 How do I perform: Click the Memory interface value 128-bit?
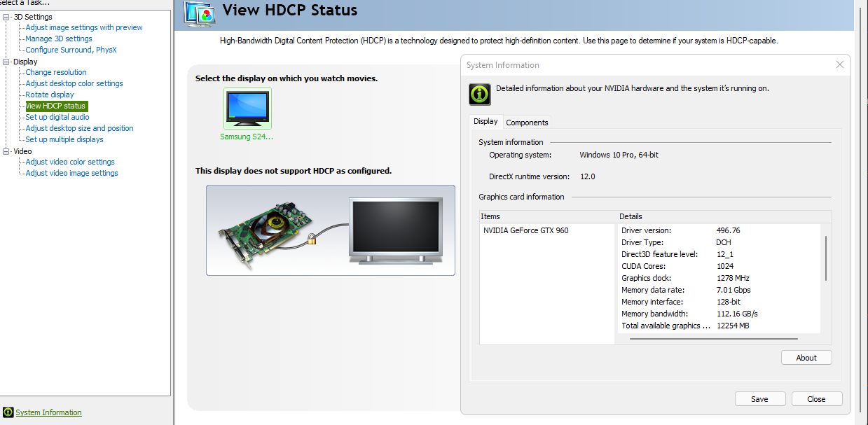pyautogui.click(x=729, y=302)
